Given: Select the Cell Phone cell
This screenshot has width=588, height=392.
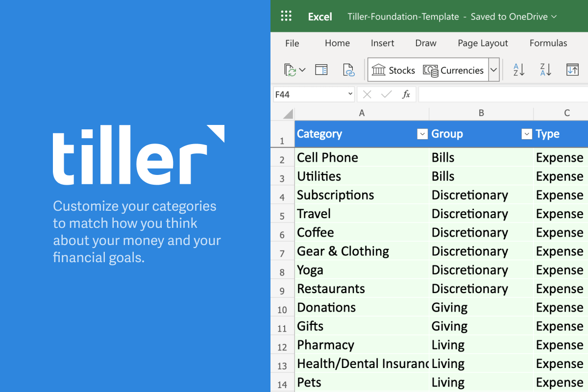Looking at the screenshot, I should [x=362, y=158].
